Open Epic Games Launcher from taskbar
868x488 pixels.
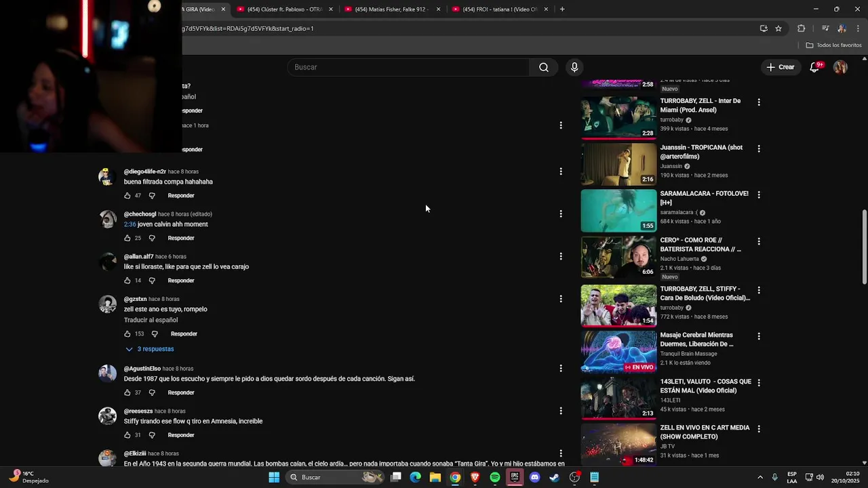515,477
